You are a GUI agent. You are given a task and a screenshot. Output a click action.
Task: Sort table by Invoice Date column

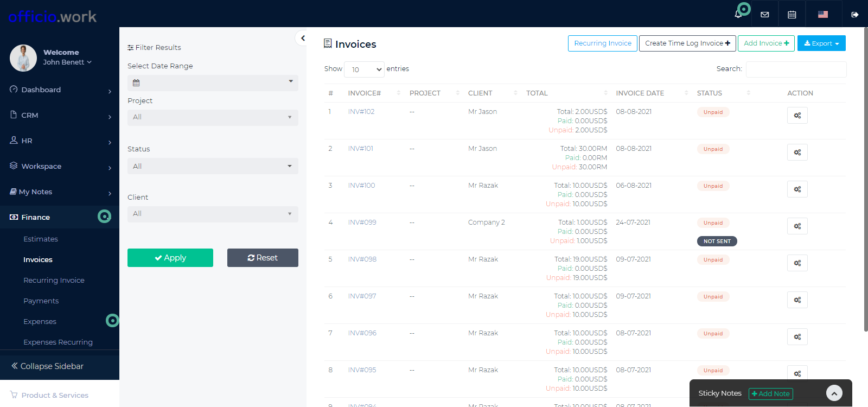(x=652, y=93)
